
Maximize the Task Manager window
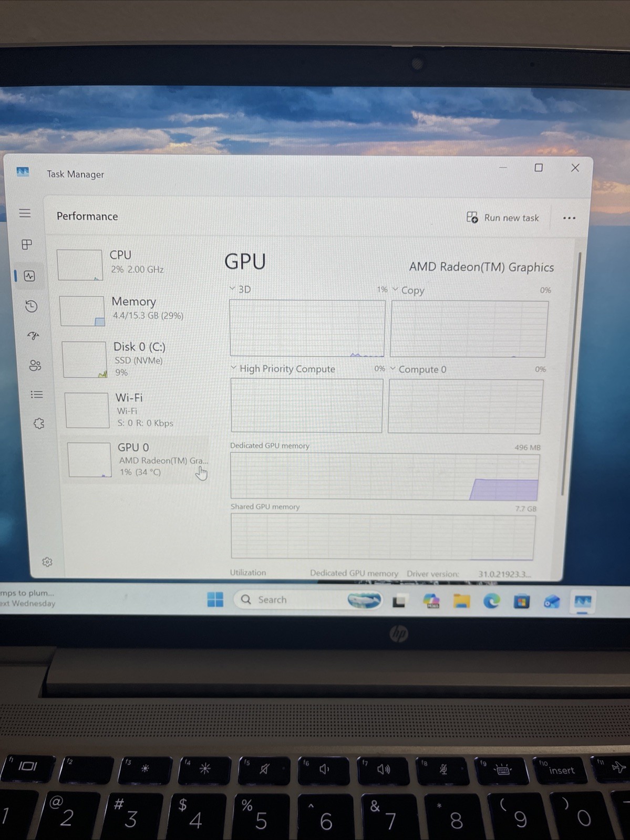539,168
